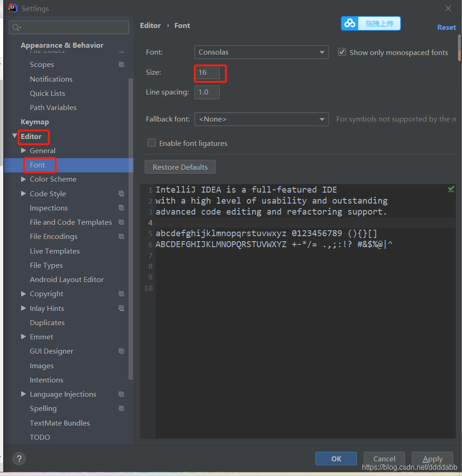Expand the Copyright node
This screenshot has width=462, height=476.
pyautogui.click(x=23, y=293)
